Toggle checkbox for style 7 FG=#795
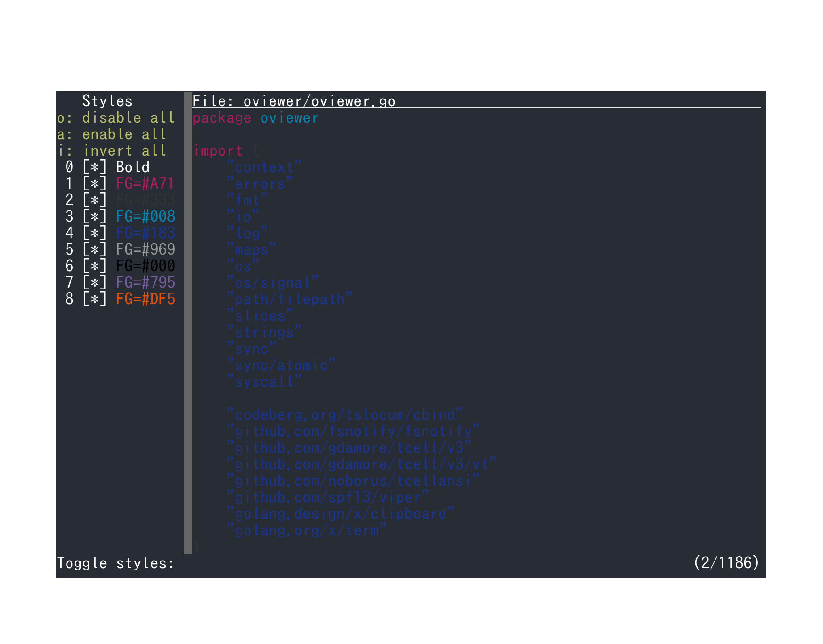The width and height of the screenshot is (823, 644). pos(95,283)
